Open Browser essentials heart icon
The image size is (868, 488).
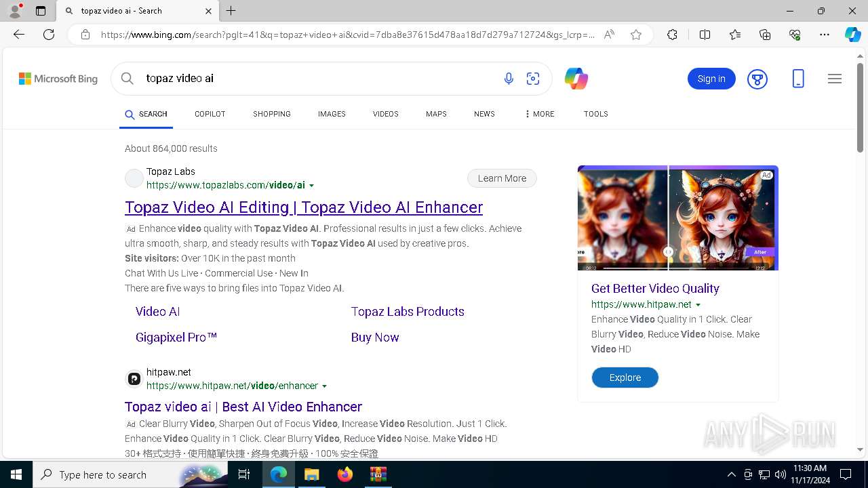click(x=795, y=35)
